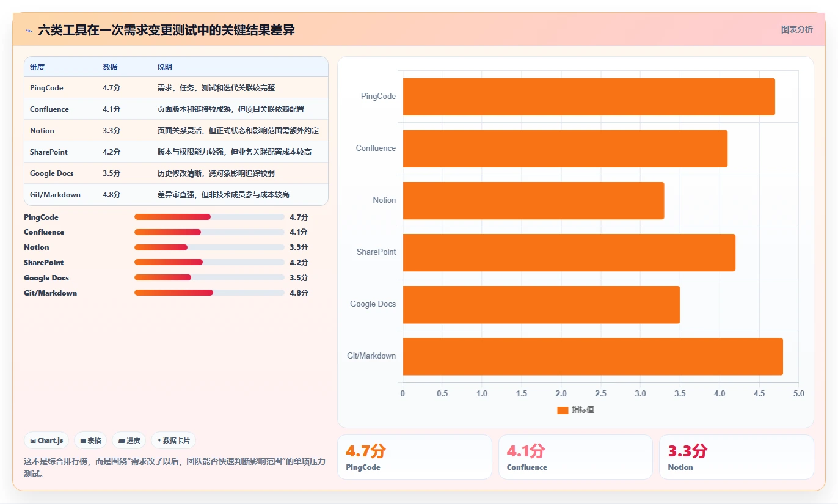Click description 版本与权限能力较强，但业务关联配置成本较高
Viewport: 838px width, 504px height.
point(235,152)
